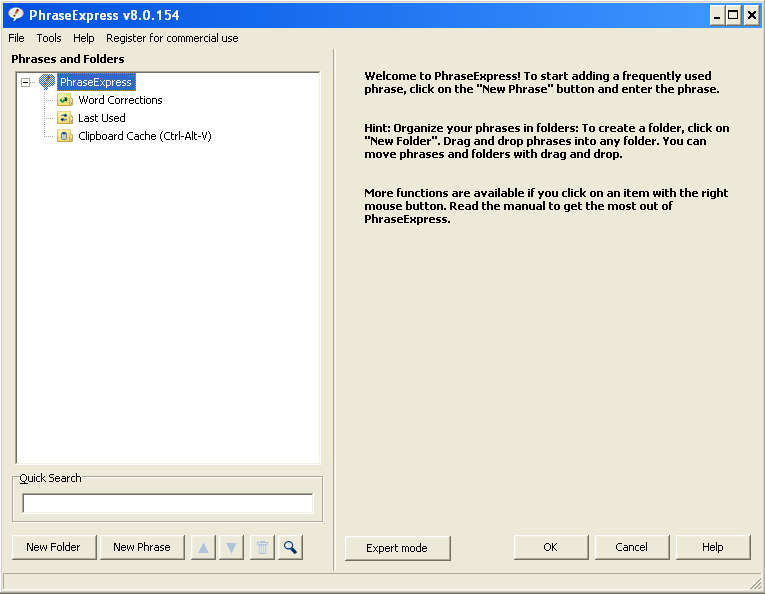765x594 pixels.
Task: Click the move up arrow button
Action: tap(203, 547)
